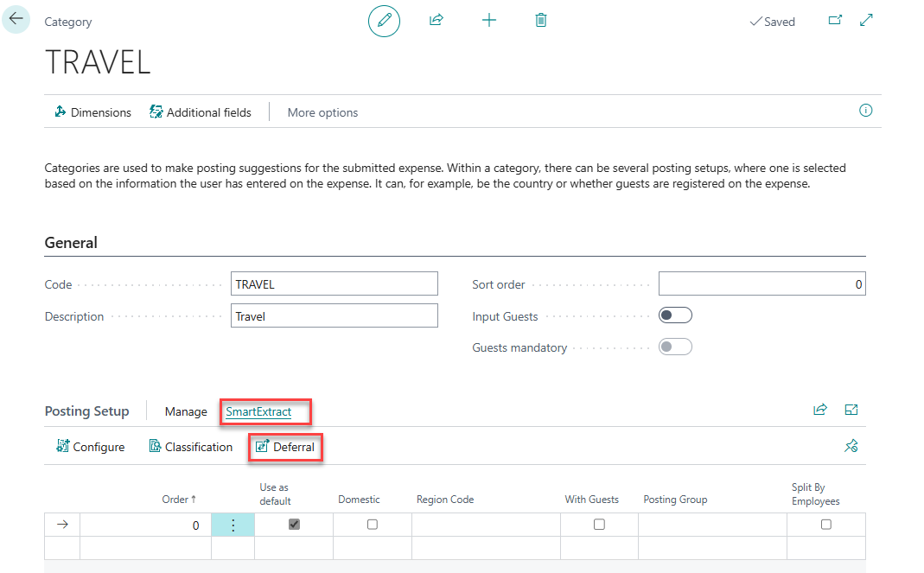Toggle the Input Guests switch
Screen dimensions: 924x573
coord(675,315)
